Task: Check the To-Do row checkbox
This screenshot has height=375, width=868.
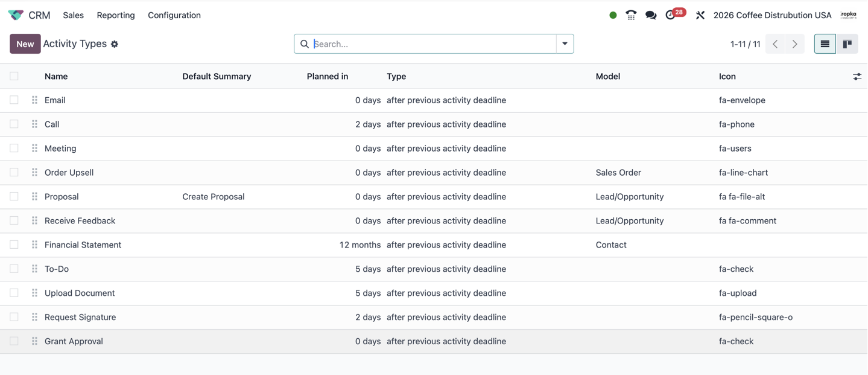Action: [14, 269]
